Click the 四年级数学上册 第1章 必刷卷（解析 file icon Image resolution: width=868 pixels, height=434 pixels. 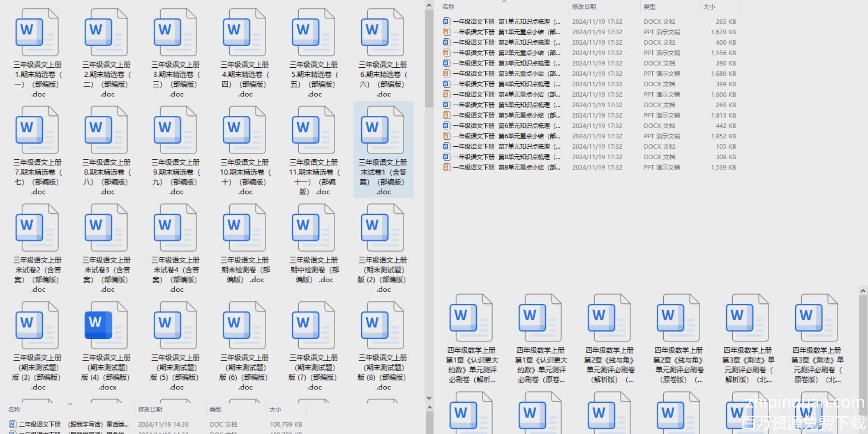[x=471, y=318]
